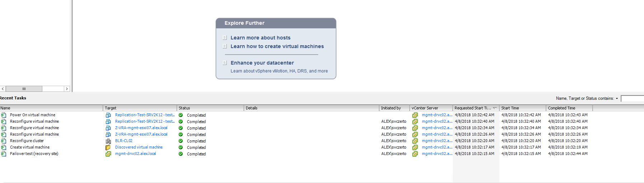644x183 pixels.
Task: Click the Learn more about hosts document icon
Action: click(x=225, y=38)
